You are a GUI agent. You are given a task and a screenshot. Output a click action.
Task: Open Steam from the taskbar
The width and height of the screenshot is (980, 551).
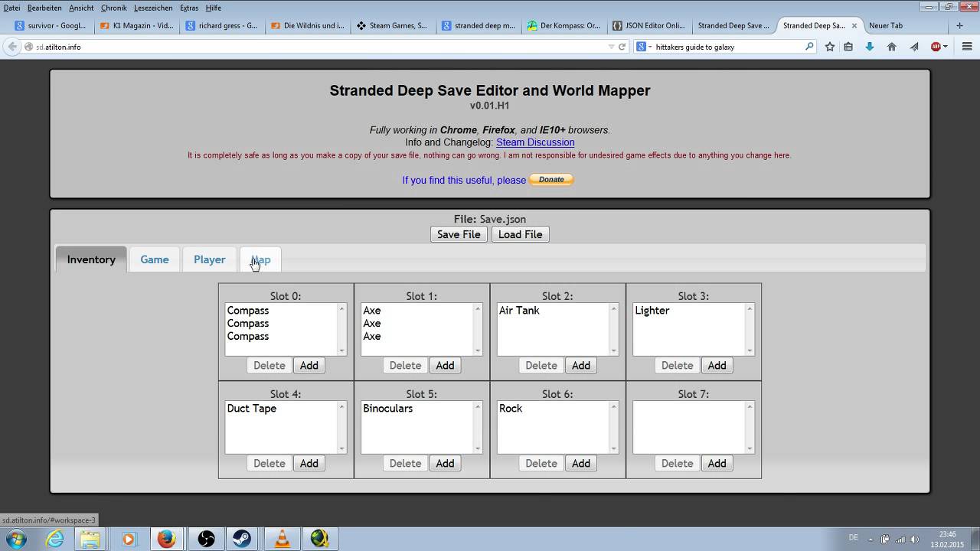click(x=241, y=539)
